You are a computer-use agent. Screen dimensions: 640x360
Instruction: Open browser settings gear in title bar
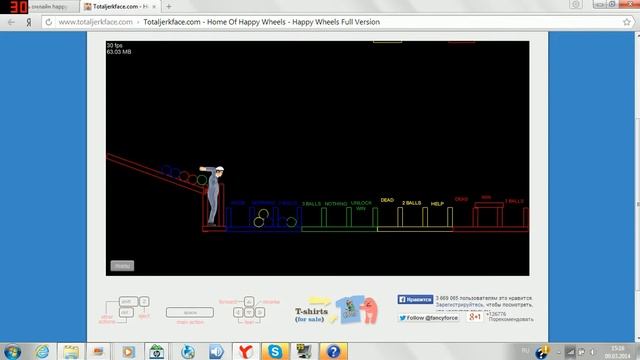tap(576, 4)
